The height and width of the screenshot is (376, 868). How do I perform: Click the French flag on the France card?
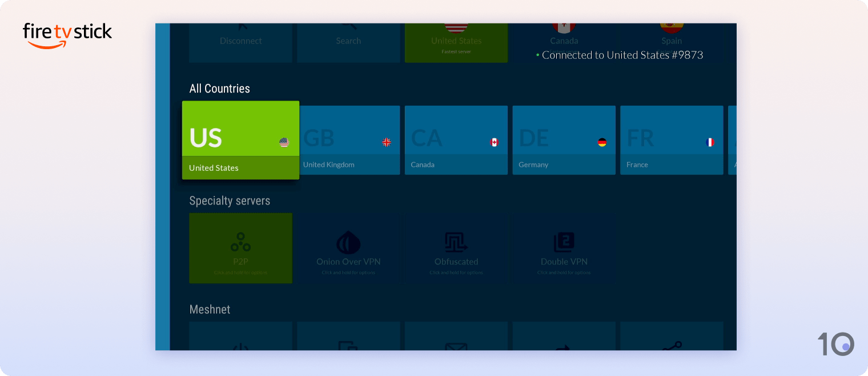click(x=710, y=143)
